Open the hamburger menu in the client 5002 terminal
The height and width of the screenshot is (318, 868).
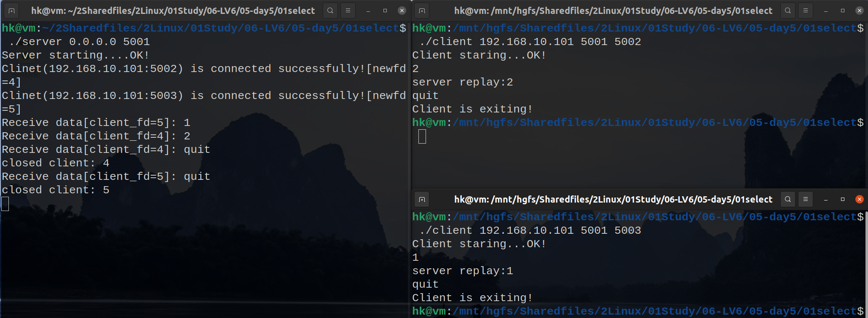pyautogui.click(x=806, y=11)
